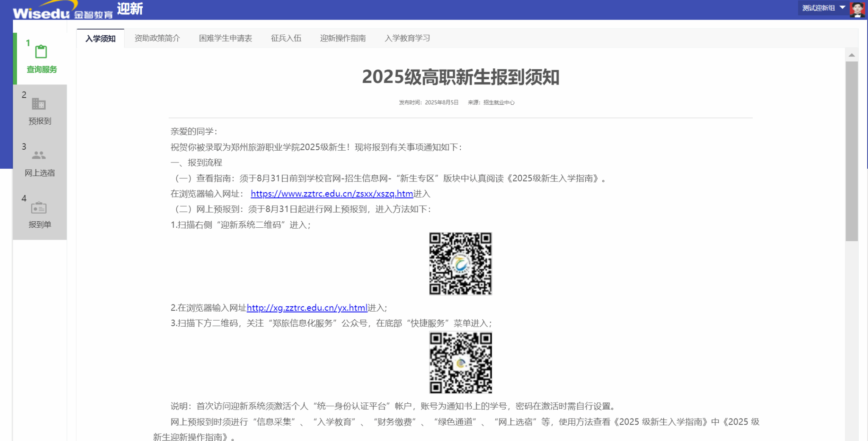
Task: Open the zsxx/xszq.htm admissions link
Action: 332,194
